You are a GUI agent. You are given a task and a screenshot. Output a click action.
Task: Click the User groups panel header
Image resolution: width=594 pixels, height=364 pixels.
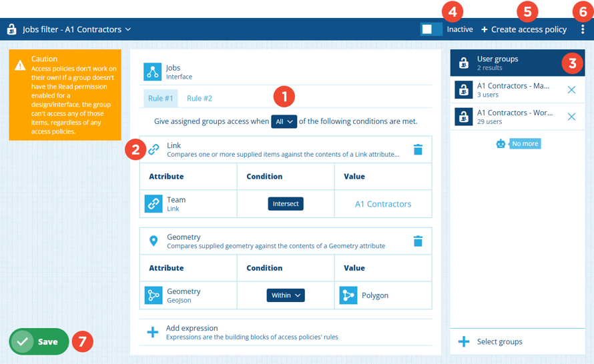coord(517,63)
